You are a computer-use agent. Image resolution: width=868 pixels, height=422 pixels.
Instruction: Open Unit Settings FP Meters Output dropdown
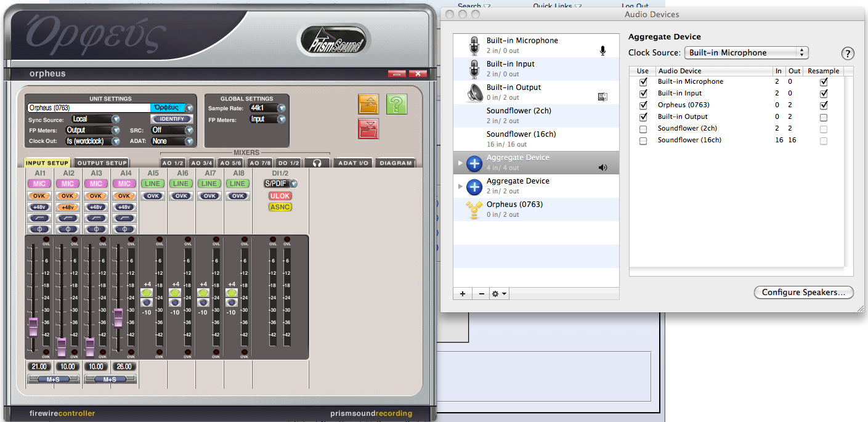[x=92, y=130]
